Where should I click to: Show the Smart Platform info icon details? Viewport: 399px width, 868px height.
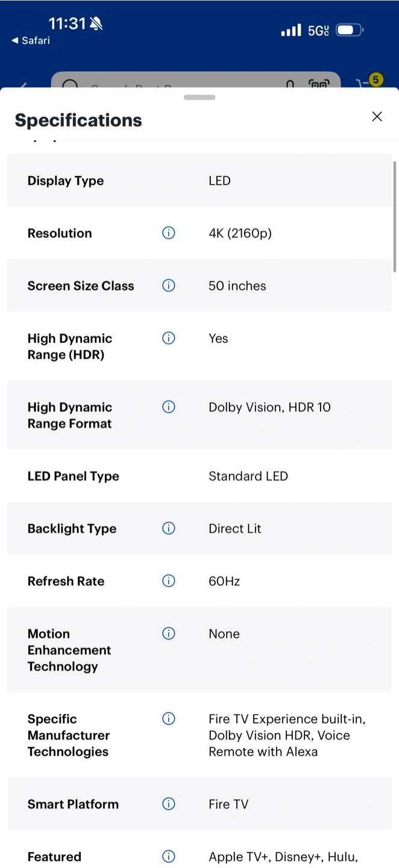tap(169, 804)
